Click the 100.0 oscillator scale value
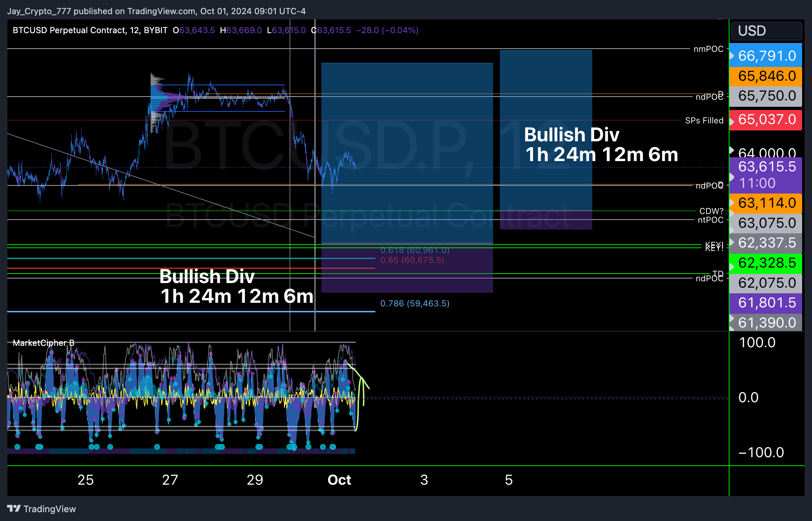 pyautogui.click(x=757, y=343)
